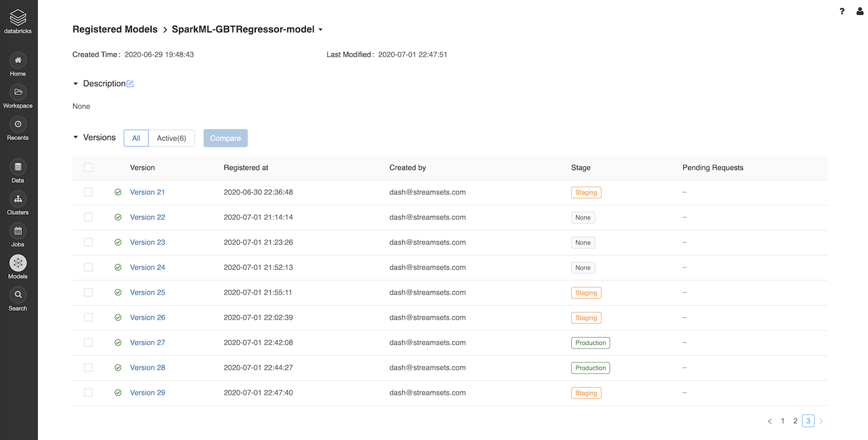Click the help question mark icon

pos(842,11)
